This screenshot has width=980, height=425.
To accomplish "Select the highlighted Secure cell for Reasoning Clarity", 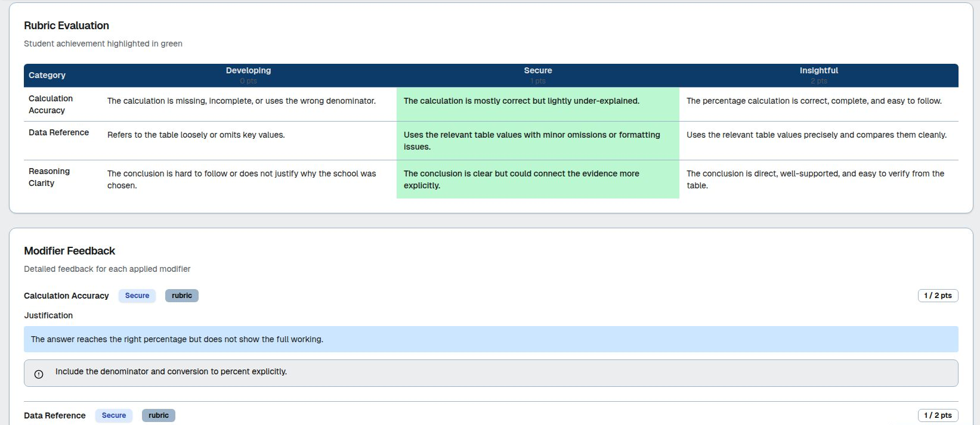I will coord(537,179).
